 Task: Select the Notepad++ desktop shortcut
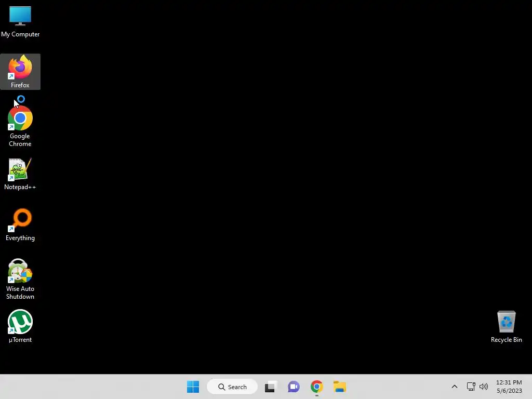pos(20,174)
